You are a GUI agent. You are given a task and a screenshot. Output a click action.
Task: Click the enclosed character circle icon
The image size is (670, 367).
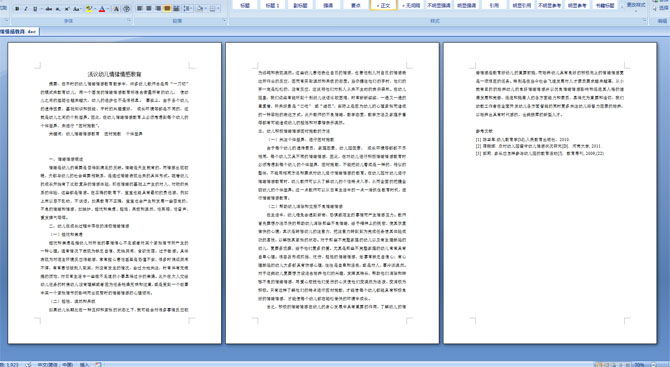tap(126, 9)
